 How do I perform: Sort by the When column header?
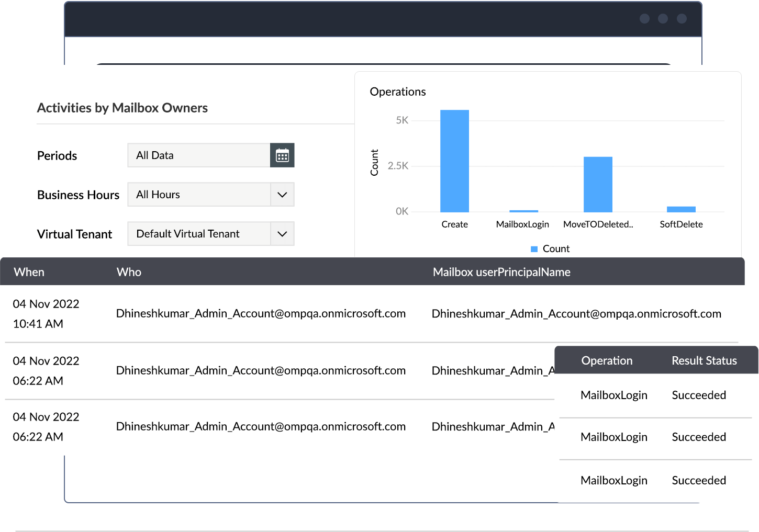pyautogui.click(x=29, y=272)
